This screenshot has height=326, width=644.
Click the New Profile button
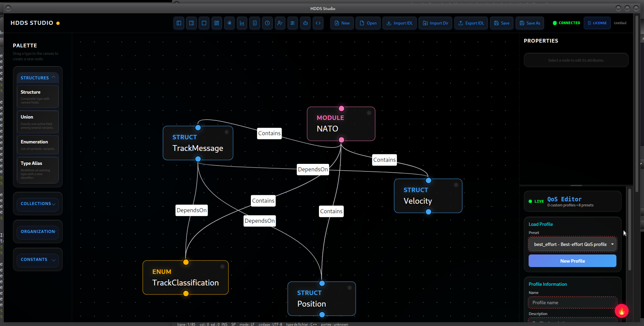(x=572, y=261)
